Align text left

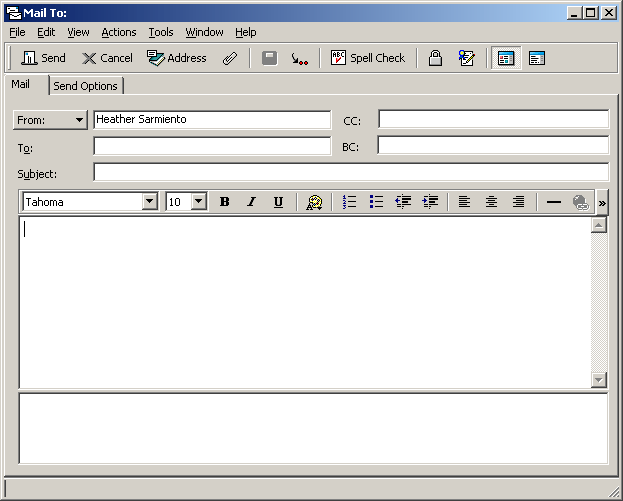pyautogui.click(x=464, y=202)
